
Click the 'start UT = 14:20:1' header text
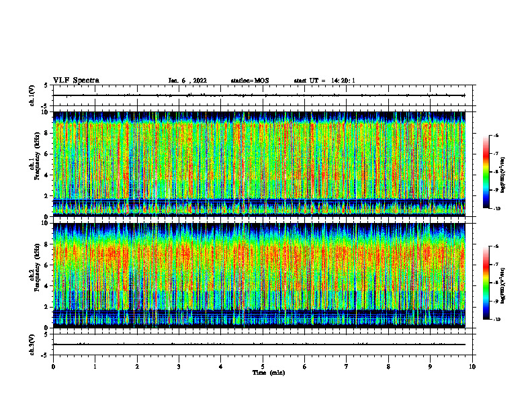[324, 81]
